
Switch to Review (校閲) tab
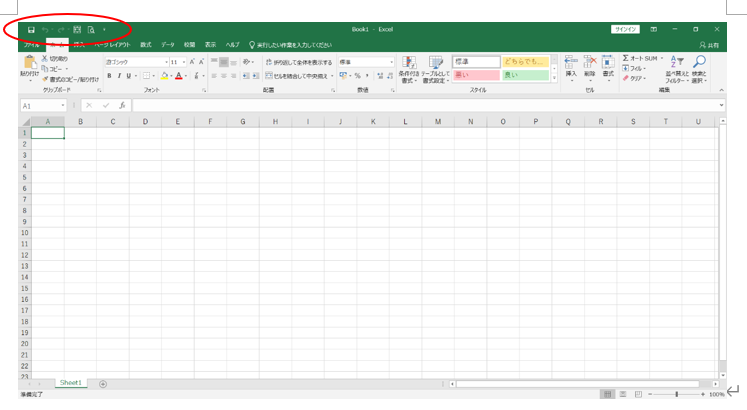pos(189,45)
